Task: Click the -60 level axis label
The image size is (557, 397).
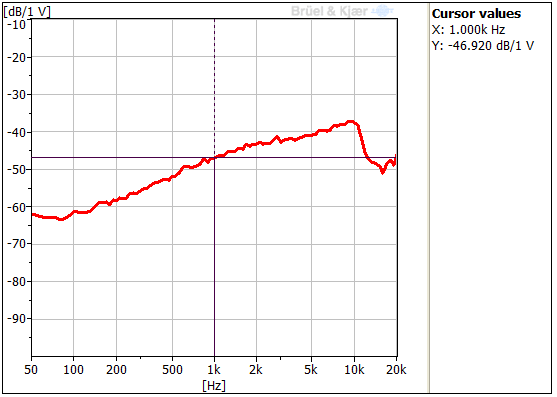Action: [17, 207]
